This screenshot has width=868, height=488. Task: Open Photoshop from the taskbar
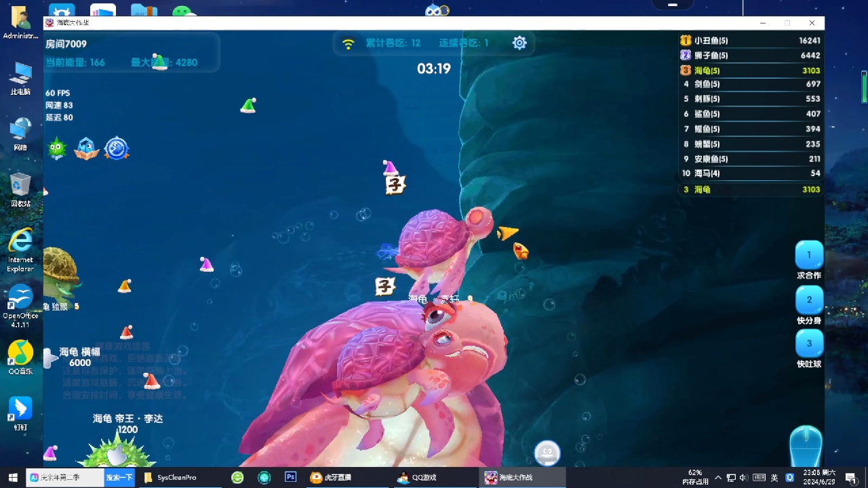(x=290, y=477)
